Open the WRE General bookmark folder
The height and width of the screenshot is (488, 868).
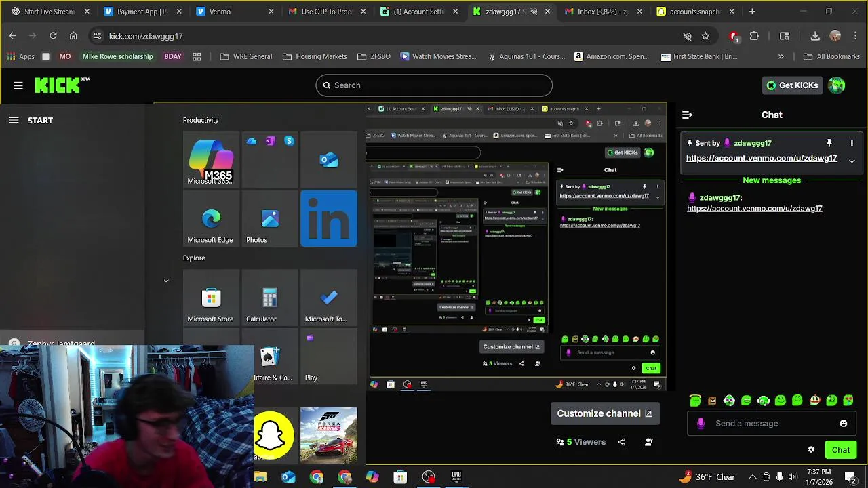pyautogui.click(x=246, y=57)
